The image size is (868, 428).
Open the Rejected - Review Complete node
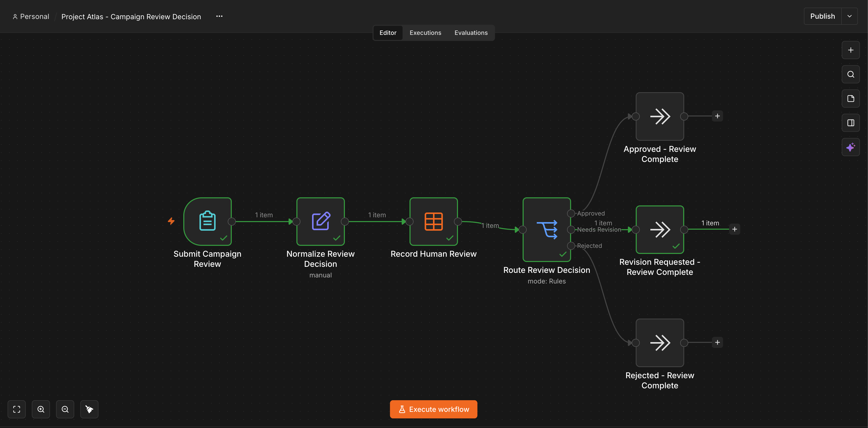pos(660,343)
